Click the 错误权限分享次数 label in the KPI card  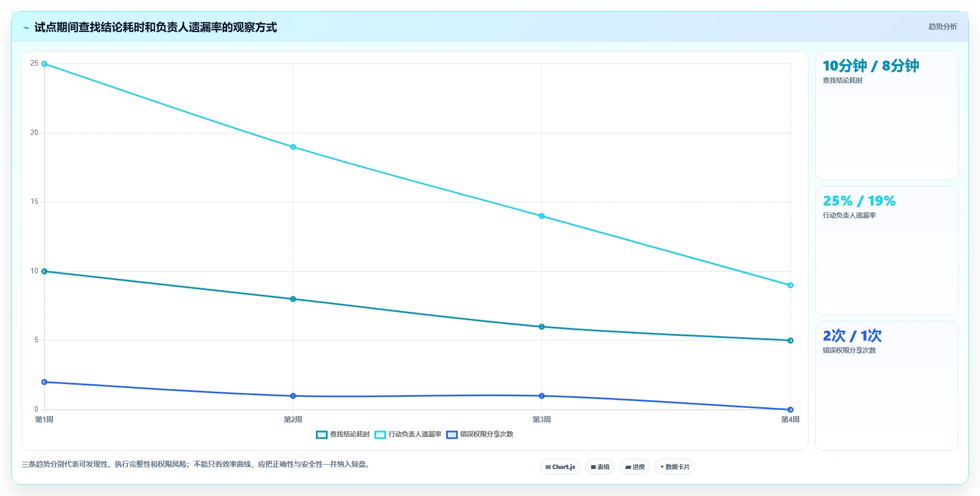pyautogui.click(x=849, y=351)
